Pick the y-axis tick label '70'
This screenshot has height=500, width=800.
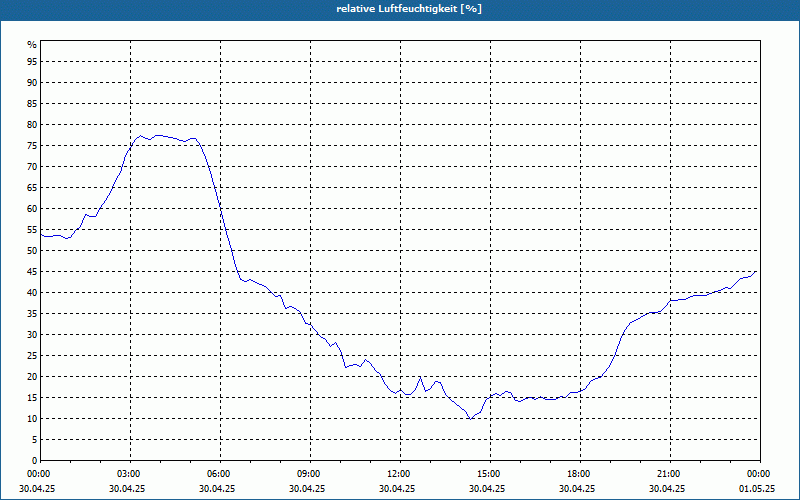click(32, 167)
